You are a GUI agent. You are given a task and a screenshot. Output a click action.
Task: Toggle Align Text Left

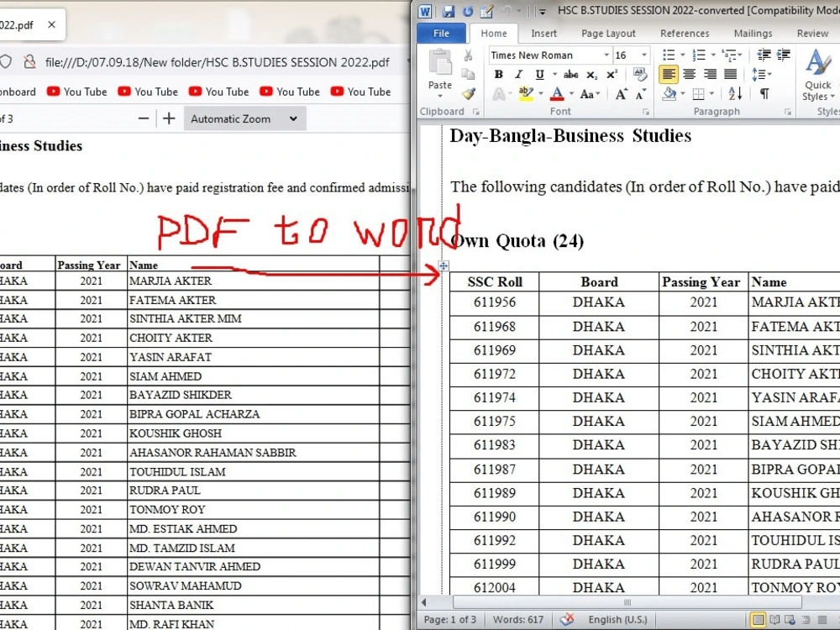(669, 74)
